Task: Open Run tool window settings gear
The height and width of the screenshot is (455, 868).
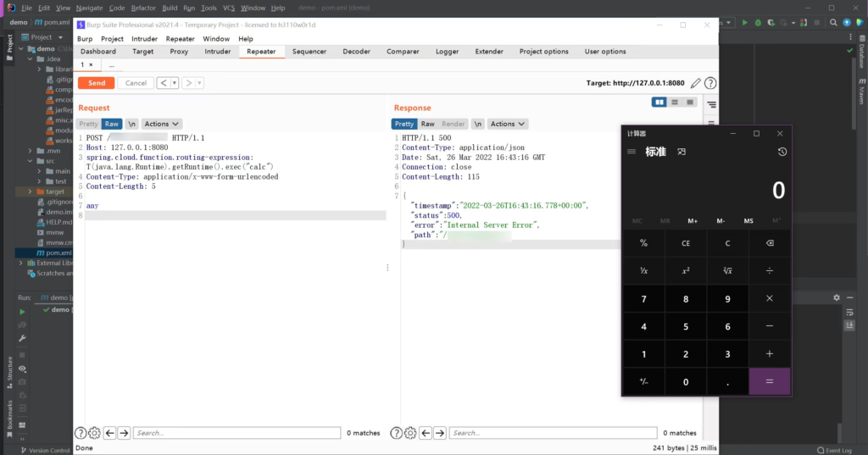Action: [837, 297]
